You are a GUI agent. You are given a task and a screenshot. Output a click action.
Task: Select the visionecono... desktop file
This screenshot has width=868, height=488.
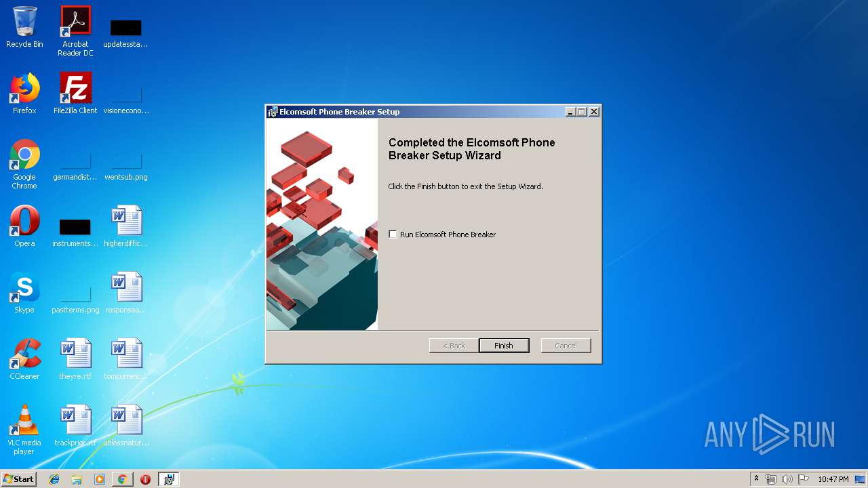click(125, 98)
